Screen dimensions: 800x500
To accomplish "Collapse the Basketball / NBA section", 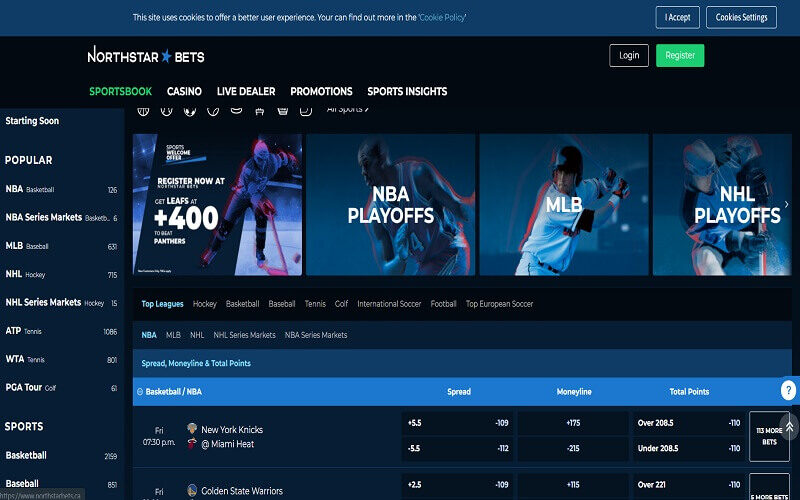I will [140, 391].
